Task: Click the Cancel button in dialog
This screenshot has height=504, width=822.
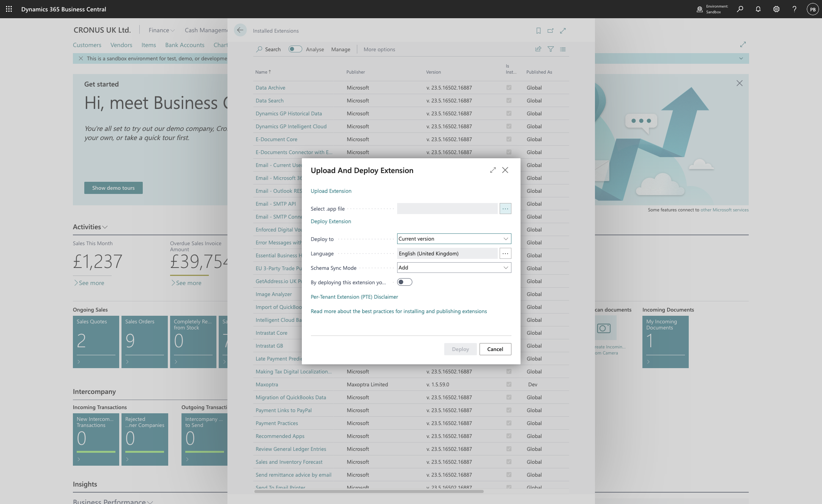Action: coord(495,349)
